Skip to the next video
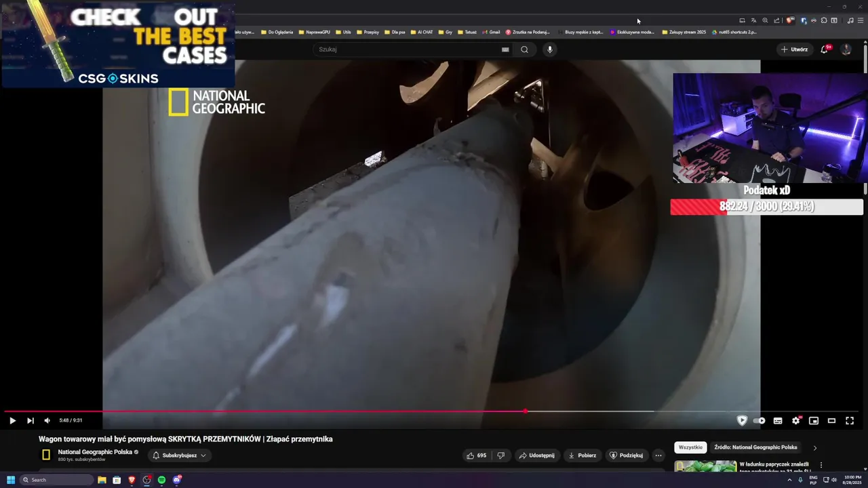The image size is (868, 488). click(30, 421)
